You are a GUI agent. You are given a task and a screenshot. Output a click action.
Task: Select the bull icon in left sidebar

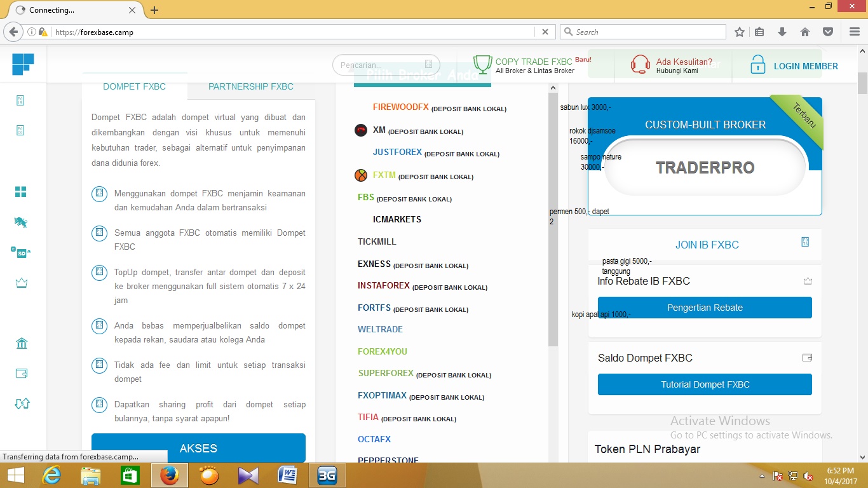(x=21, y=222)
